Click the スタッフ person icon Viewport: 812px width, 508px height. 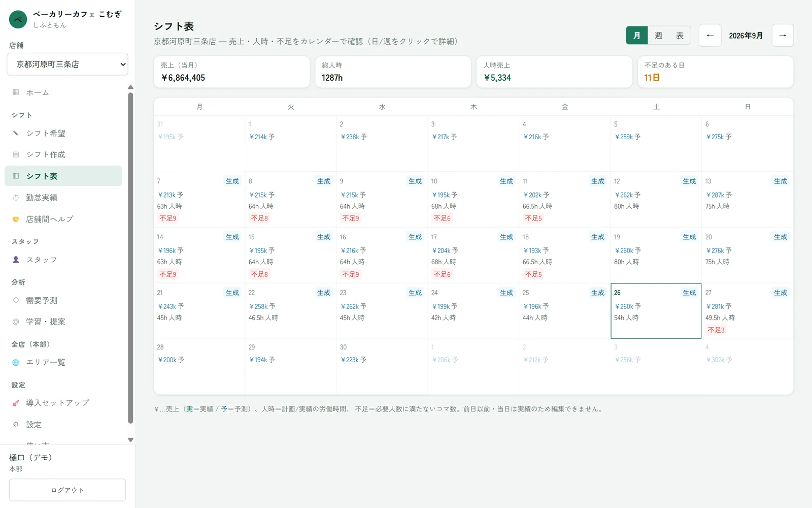[16, 260]
